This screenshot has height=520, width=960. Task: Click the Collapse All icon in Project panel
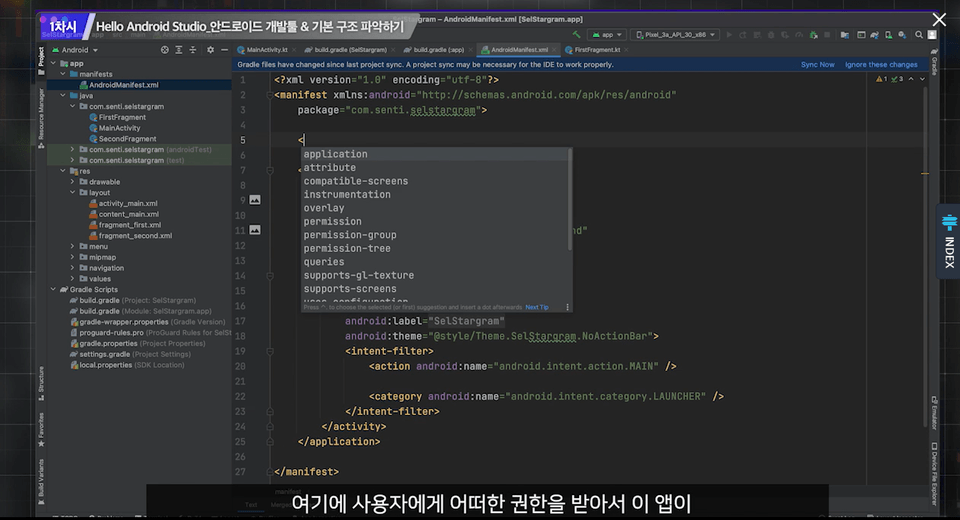point(193,50)
